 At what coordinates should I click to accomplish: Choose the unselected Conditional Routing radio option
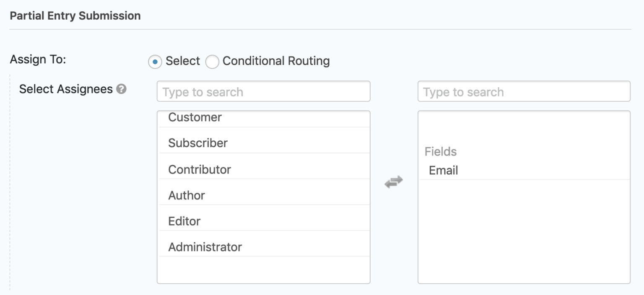click(x=213, y=61)
